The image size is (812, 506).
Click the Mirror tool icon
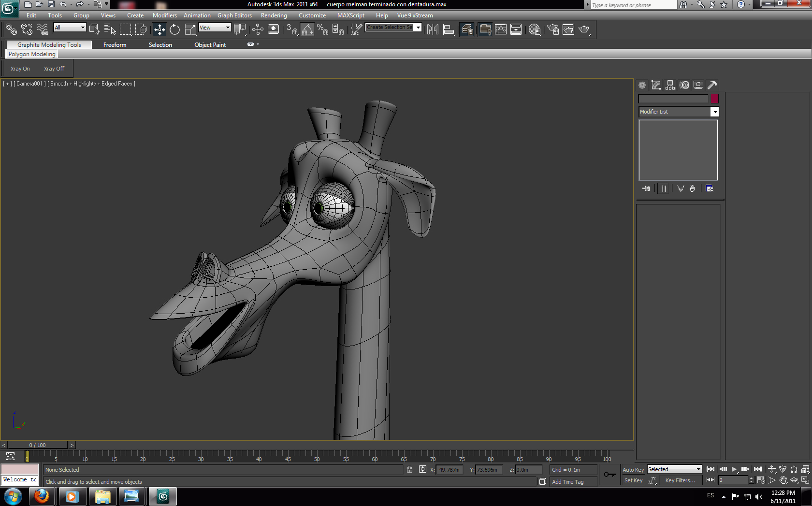433,29
